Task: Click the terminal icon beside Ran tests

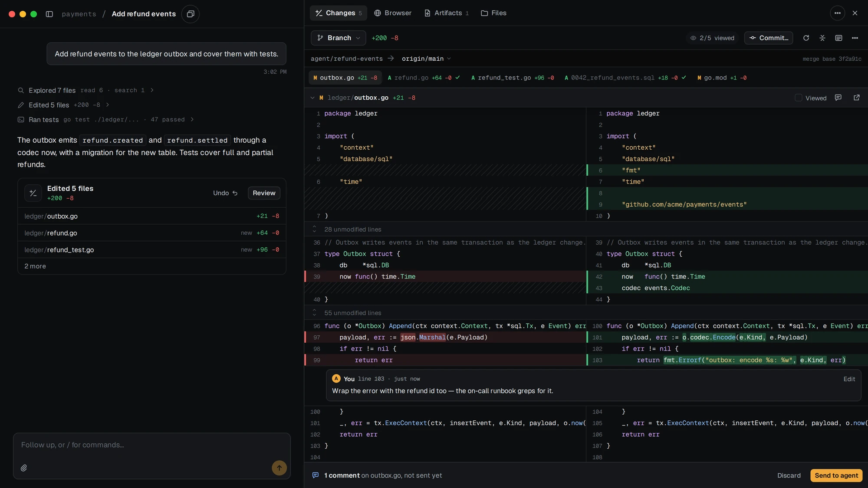Action: tap(20, 119)
